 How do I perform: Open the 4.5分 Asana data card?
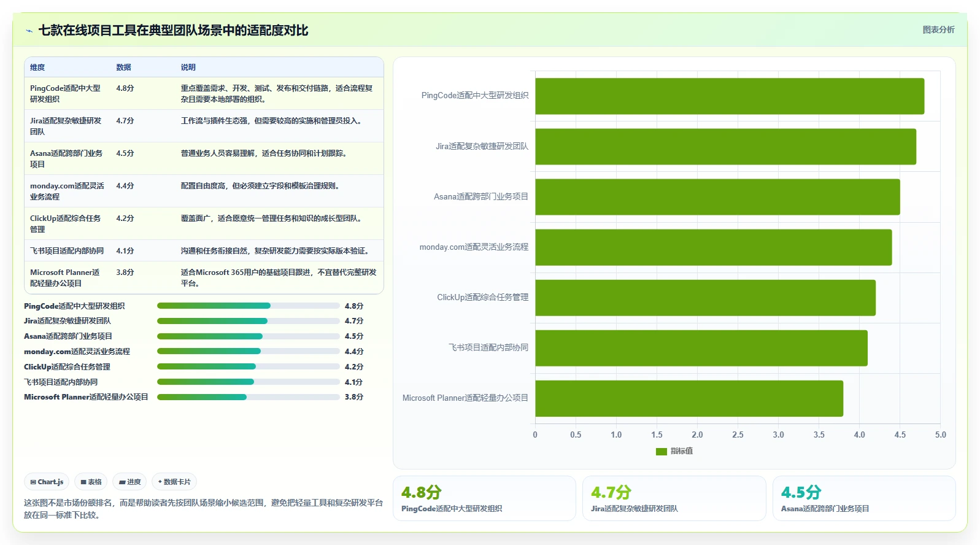click(x=864, y=498)
